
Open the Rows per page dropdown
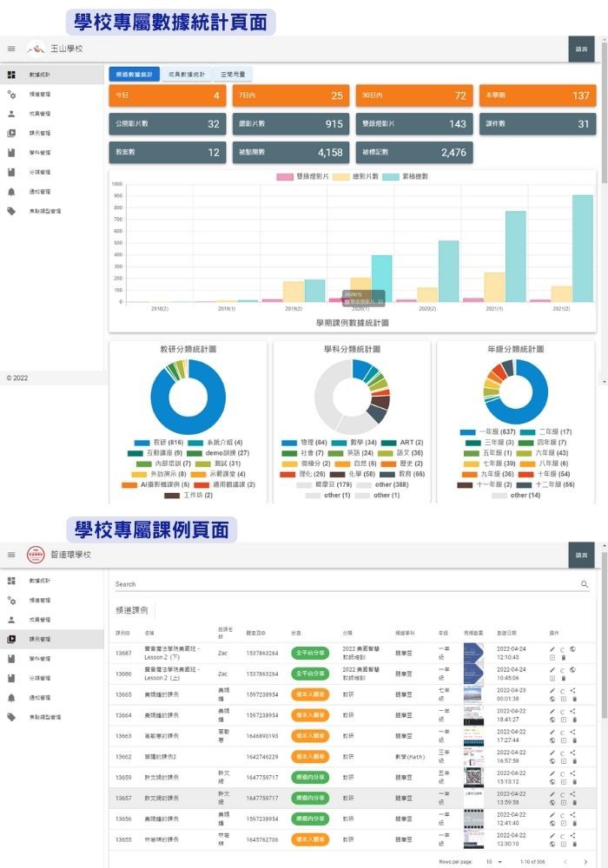(492, 860)
